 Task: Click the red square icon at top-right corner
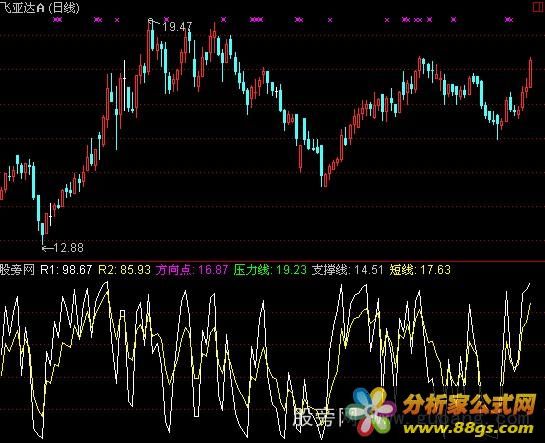539,7
